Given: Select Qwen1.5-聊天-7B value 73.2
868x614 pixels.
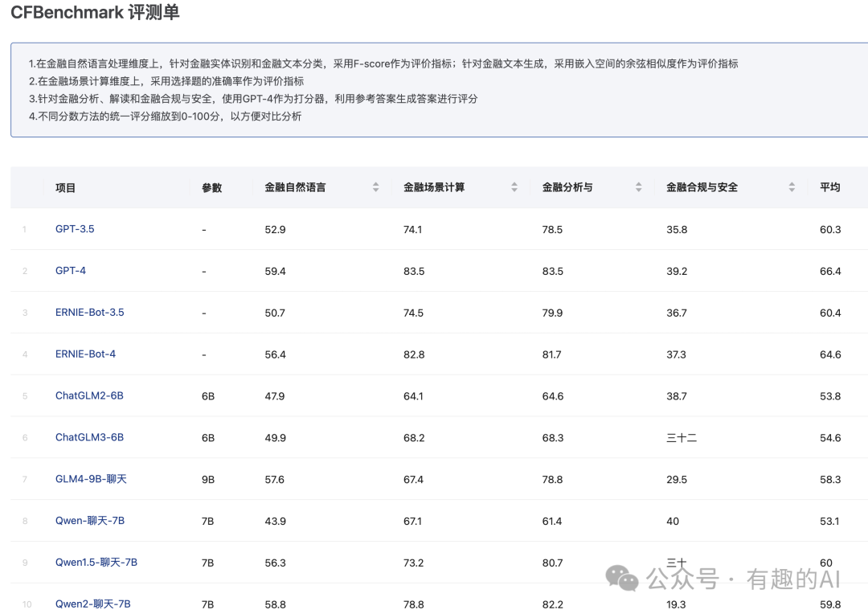Looking at the screenshot, I should pos(413,563).
